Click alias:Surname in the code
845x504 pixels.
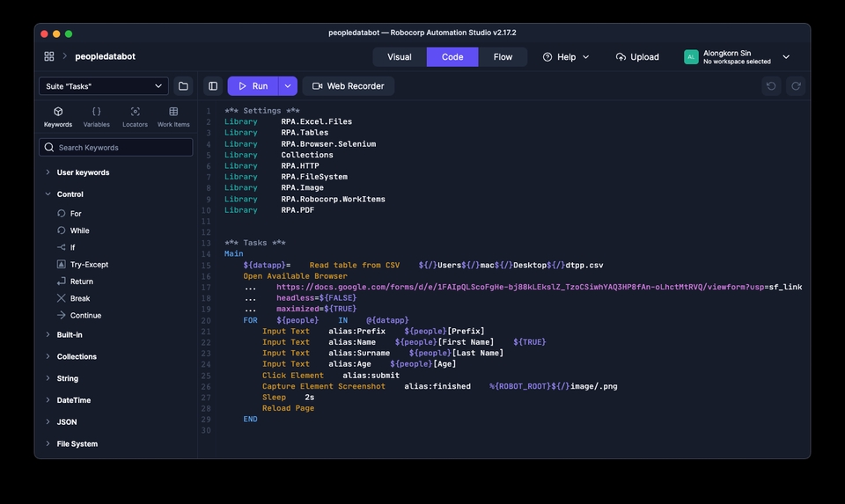(359, 354)
